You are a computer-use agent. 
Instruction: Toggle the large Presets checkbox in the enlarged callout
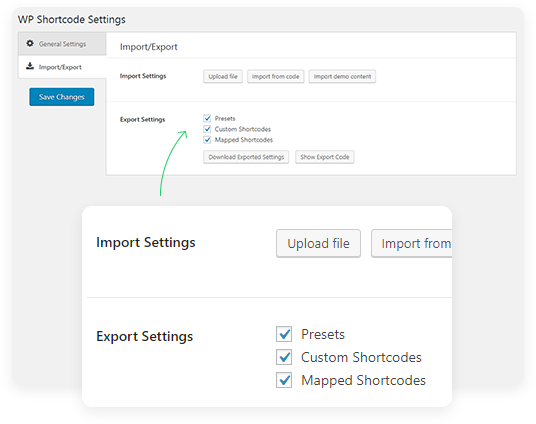pos(284,334)
